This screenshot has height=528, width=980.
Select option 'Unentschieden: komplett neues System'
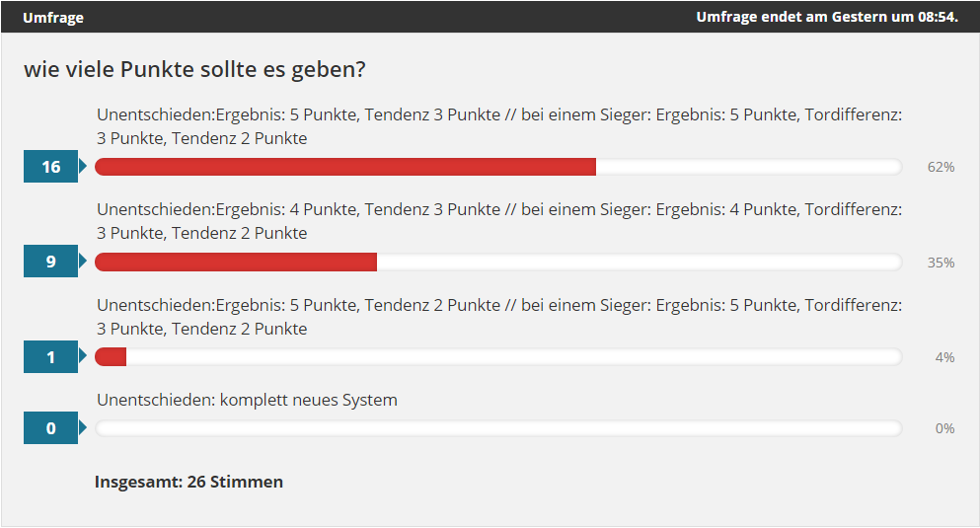(x=247, y=400)
